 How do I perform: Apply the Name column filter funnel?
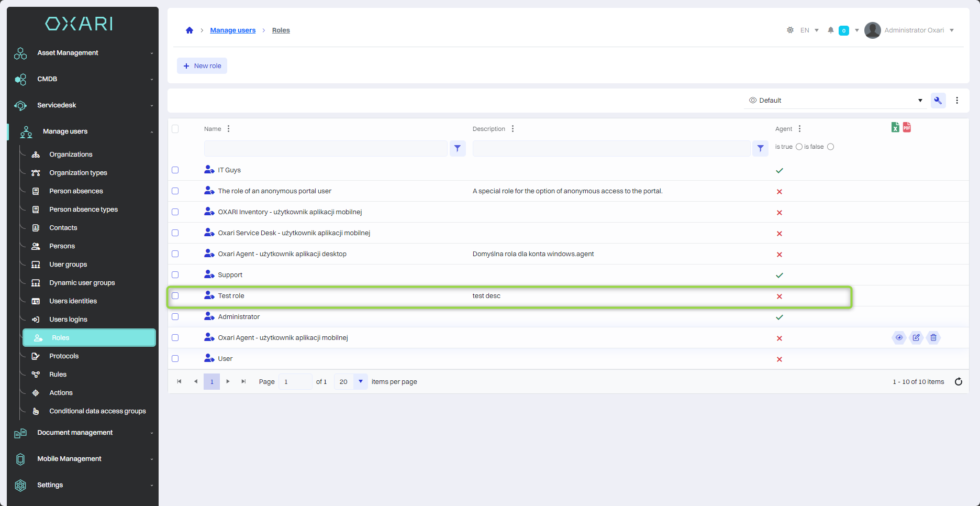pyautogui.click(x=458, y=149)
